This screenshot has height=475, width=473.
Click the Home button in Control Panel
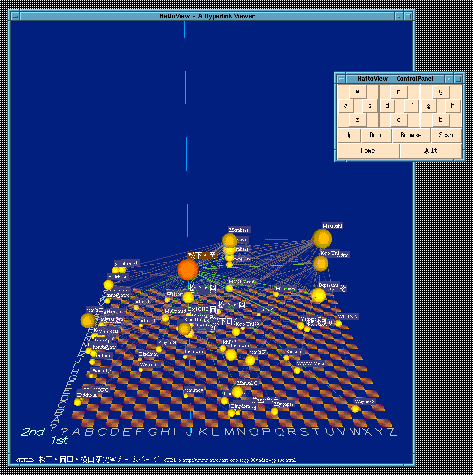tap(368, 151)
